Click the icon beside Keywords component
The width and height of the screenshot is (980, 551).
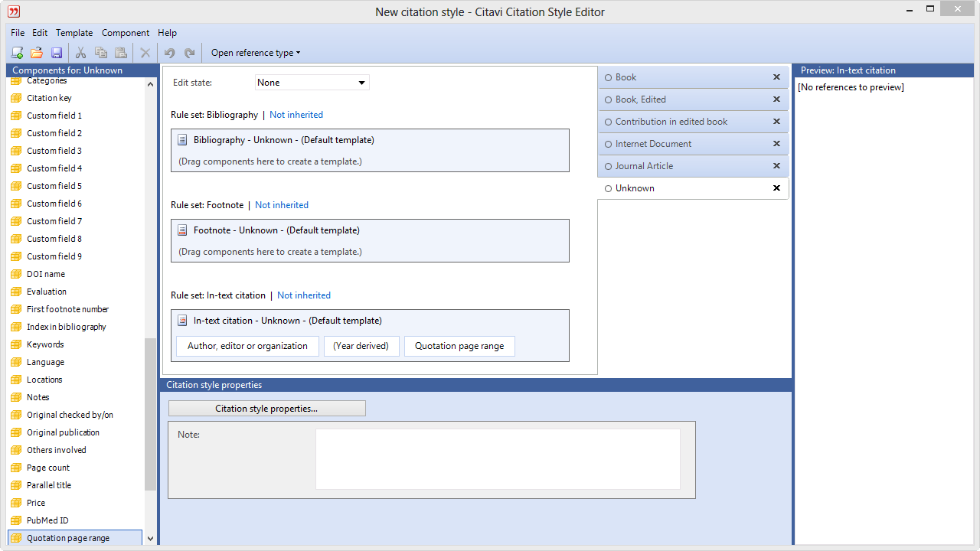16,344
